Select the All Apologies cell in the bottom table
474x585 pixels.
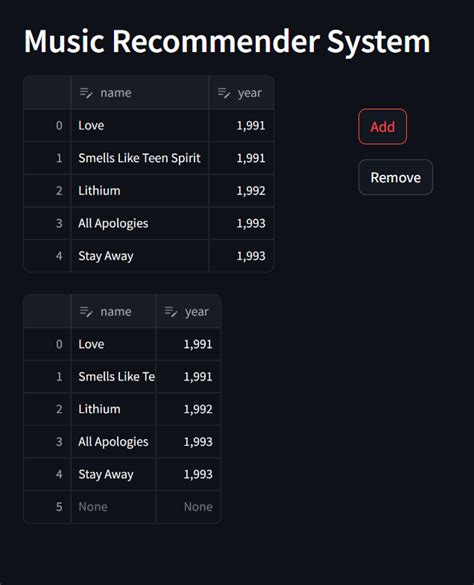[x=113, y=442]
